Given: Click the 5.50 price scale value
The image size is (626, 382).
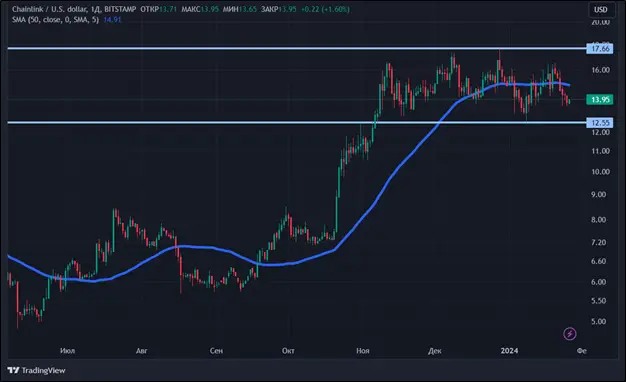Looking at the screenshot, I should click(598, 301).
